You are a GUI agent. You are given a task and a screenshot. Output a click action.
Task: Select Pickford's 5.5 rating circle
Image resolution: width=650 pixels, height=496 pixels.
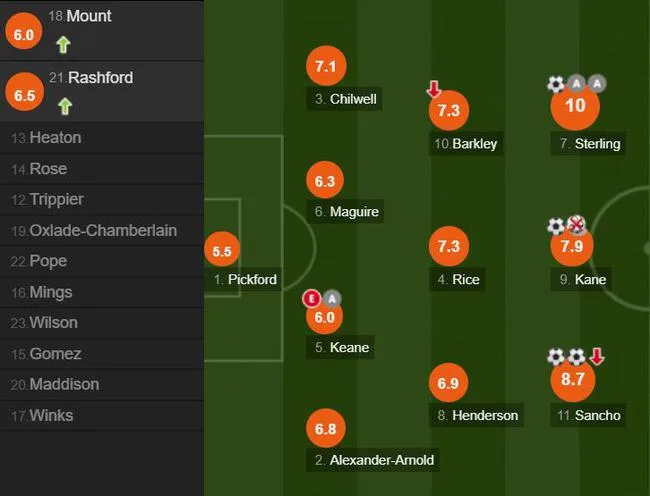222,250
